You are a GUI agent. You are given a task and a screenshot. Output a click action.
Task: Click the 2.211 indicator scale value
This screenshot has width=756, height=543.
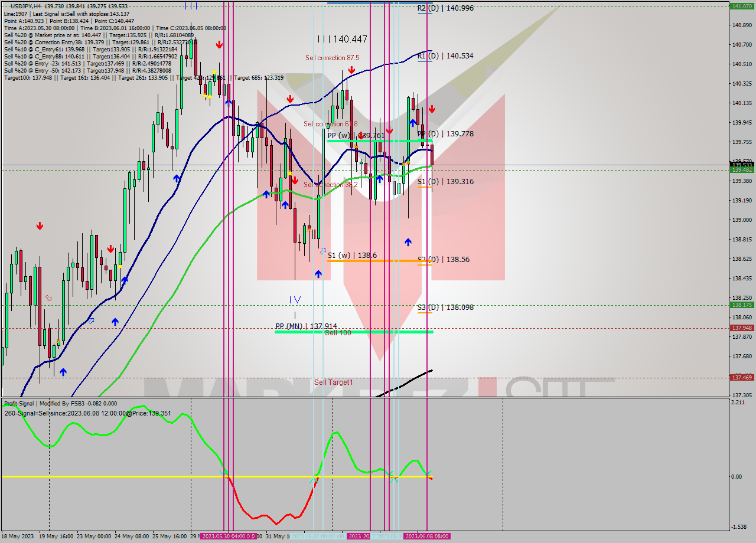738,403
